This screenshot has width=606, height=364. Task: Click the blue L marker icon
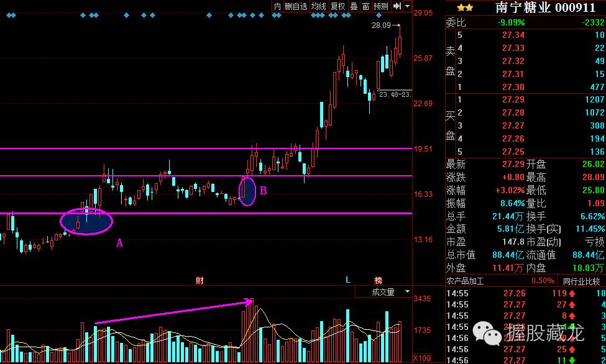tap(348, 280)
